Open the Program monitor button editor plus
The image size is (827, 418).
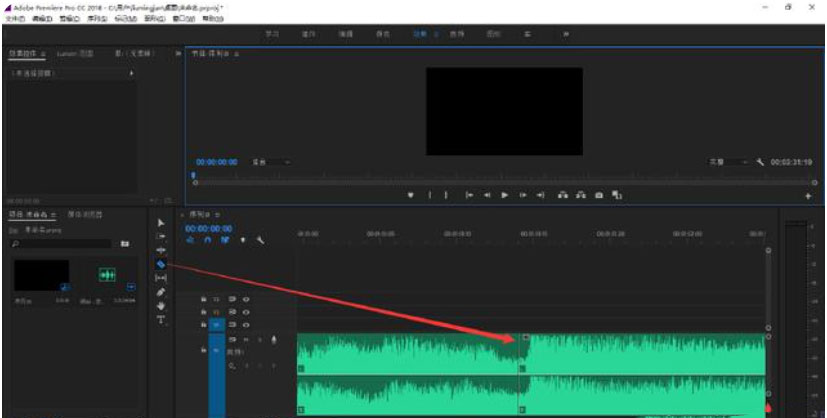(x=808, y=196)
